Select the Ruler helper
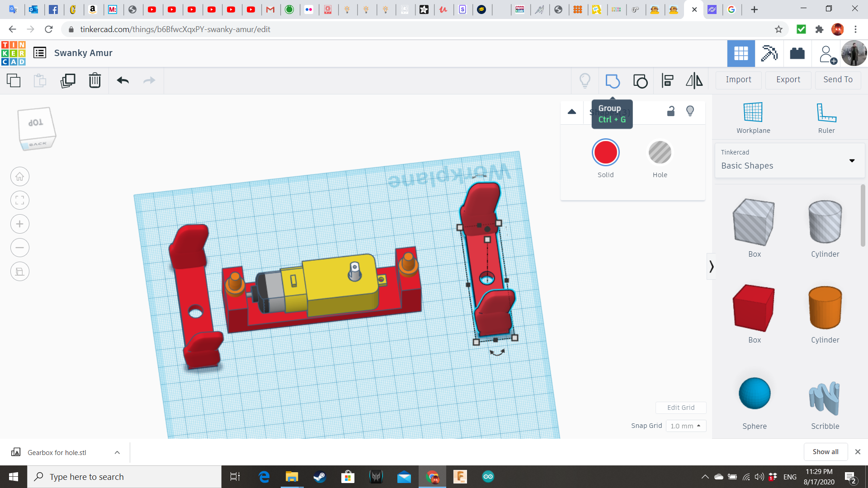868x488 pixels. tap(826, 117)
